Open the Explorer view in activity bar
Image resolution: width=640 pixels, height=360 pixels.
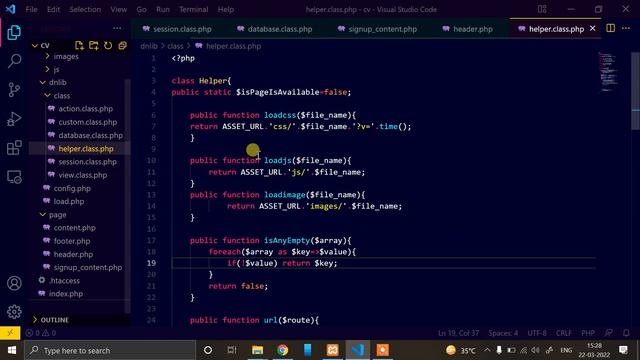point(14,32)
